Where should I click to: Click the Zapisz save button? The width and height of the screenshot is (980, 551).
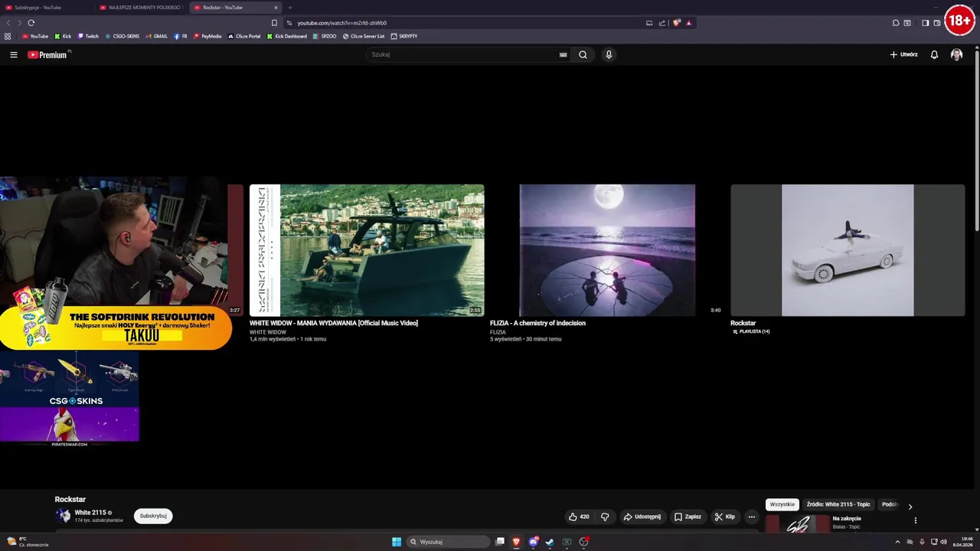click(x=688, y=517)
